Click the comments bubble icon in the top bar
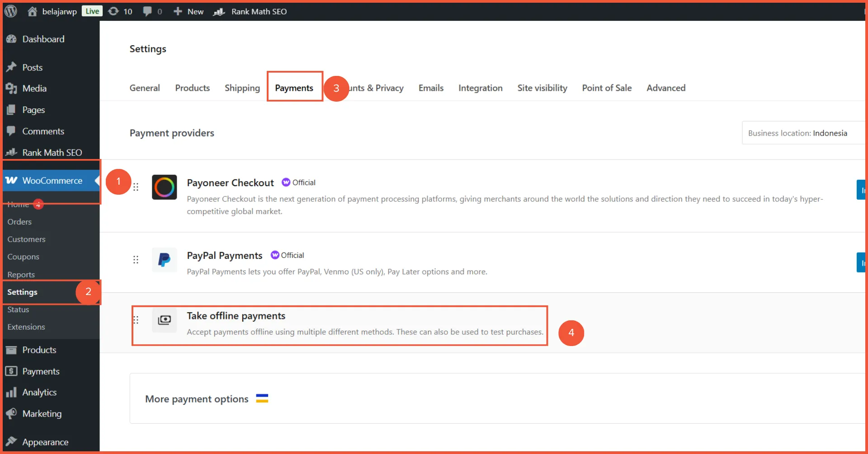The image size is (868, 454). coord(147,11)
